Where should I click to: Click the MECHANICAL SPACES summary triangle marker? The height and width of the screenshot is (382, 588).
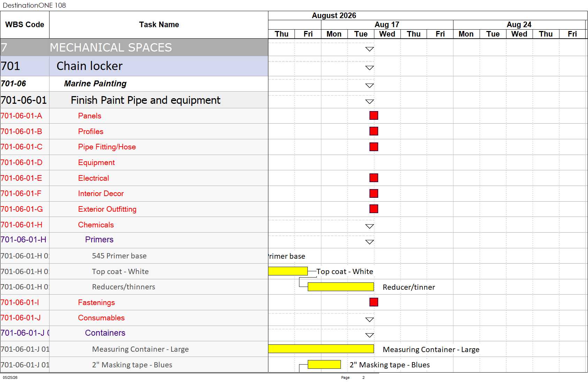(x=369, y=49)
